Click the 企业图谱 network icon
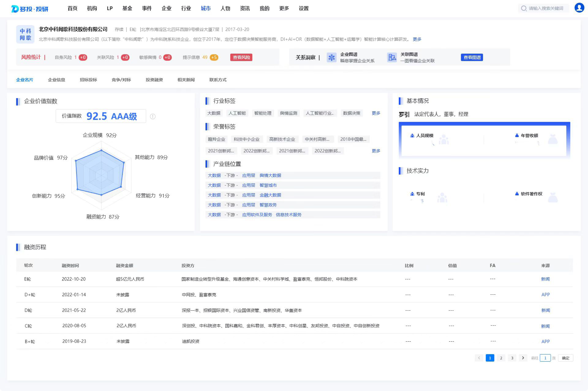Screen dimensions: 588x391 (x=332, y=57)
